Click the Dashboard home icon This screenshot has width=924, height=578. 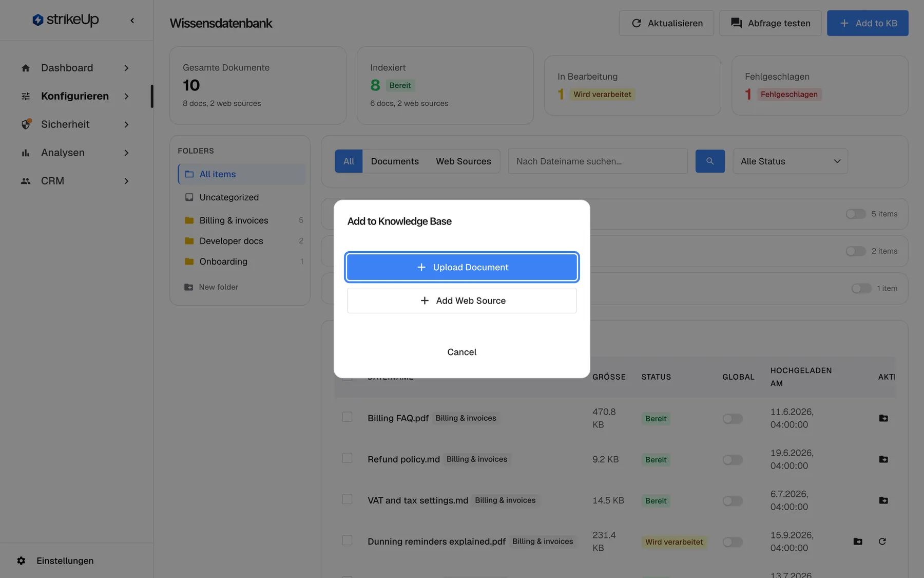click(x=26, y=68)
